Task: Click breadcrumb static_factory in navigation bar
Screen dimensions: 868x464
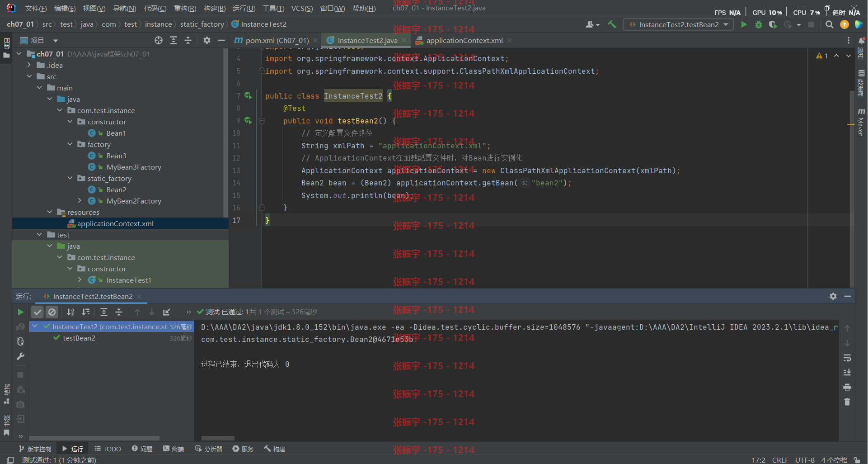Action: [x=202, y=24]
